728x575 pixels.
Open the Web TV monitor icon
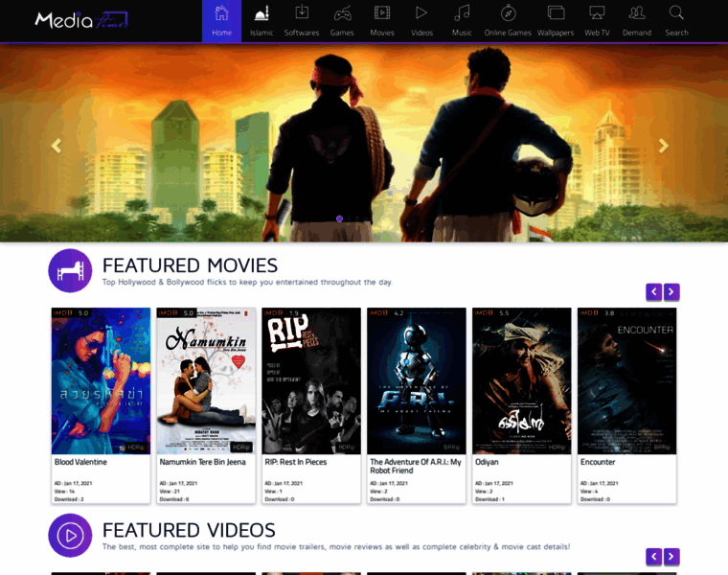(597, 12)
